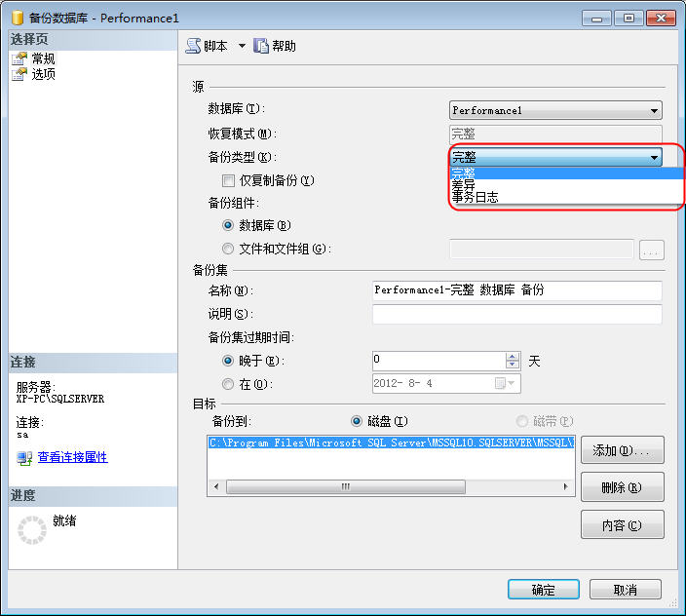Collapse the 备份类型 combo box arrow
This screenshot has height=616, width=686.
coord(654,157)
